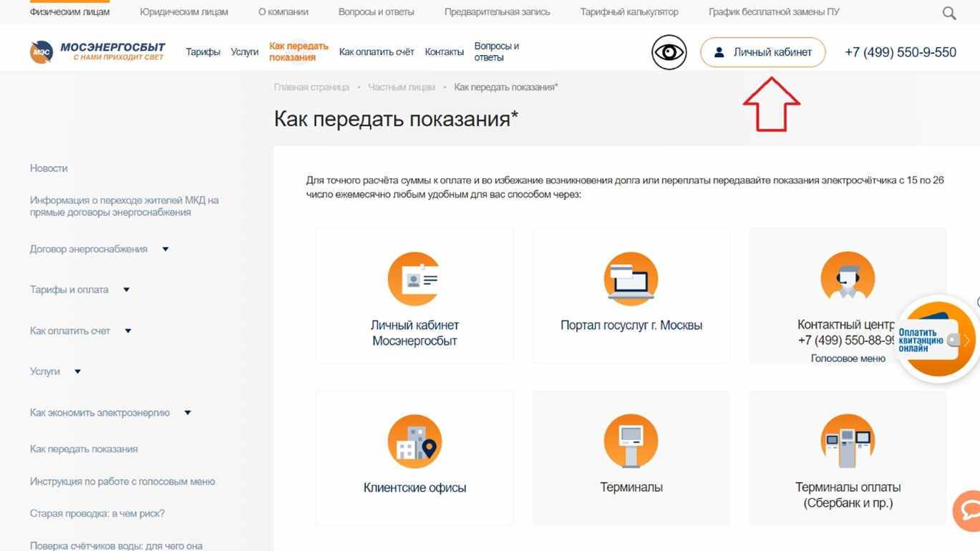
Task: Open Старая проводка: в чем риск? link
Action: 97,514
